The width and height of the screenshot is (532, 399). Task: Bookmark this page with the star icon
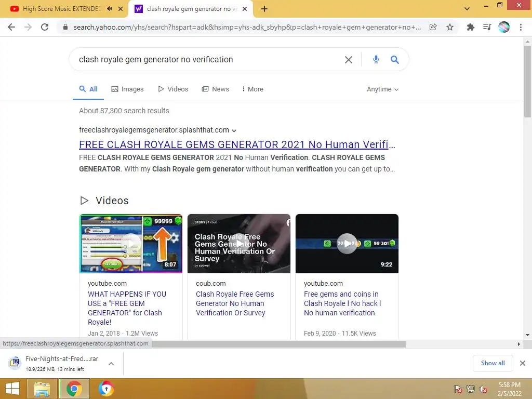pos(450,27)
